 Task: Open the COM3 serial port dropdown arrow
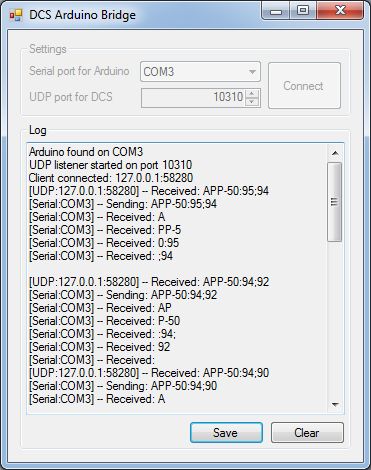point(252,72)
